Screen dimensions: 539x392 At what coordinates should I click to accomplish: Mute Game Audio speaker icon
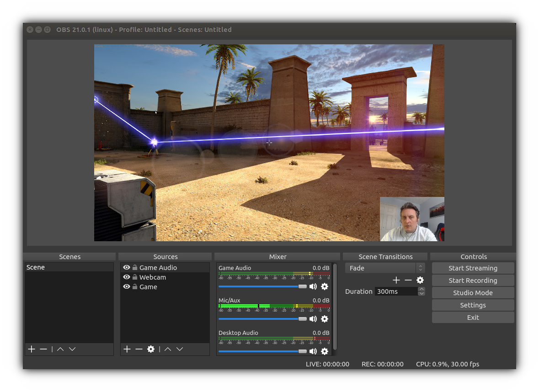tap(313, 286)
